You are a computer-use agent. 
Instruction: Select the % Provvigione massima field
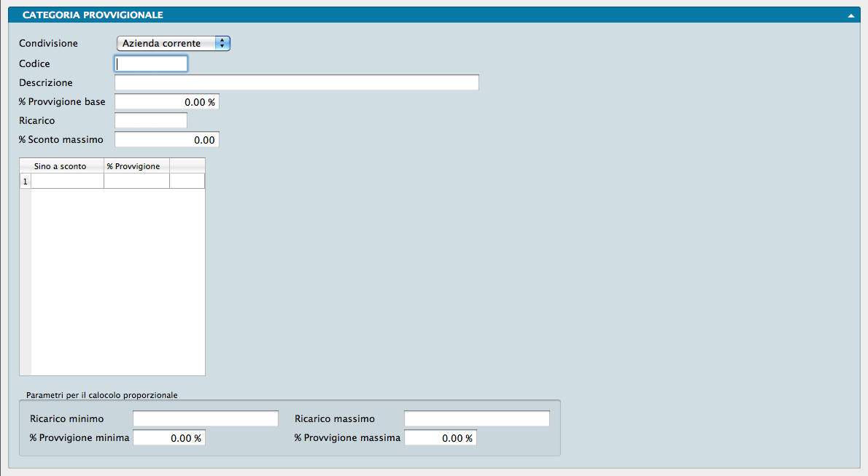440,438
